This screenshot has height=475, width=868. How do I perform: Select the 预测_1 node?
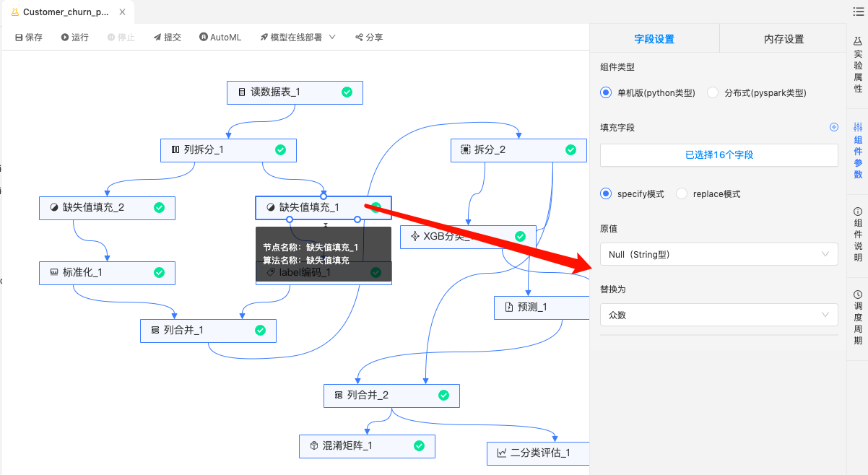click(x=542, y=308)
